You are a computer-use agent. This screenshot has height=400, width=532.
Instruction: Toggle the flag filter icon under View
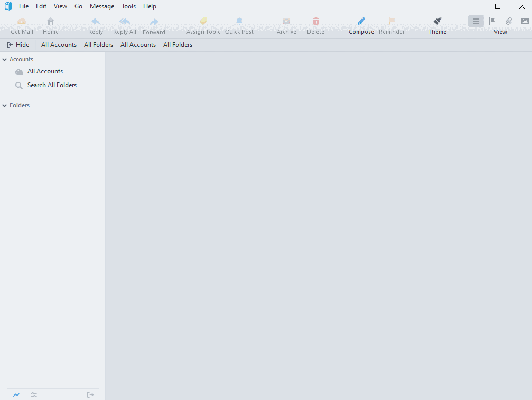coord(492,21)
